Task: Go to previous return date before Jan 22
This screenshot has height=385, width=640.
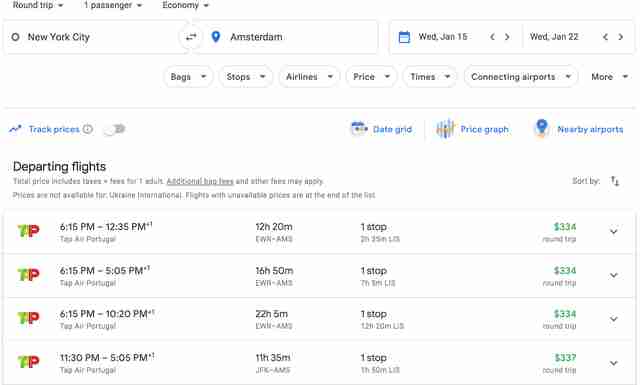Action: (605, 37)
